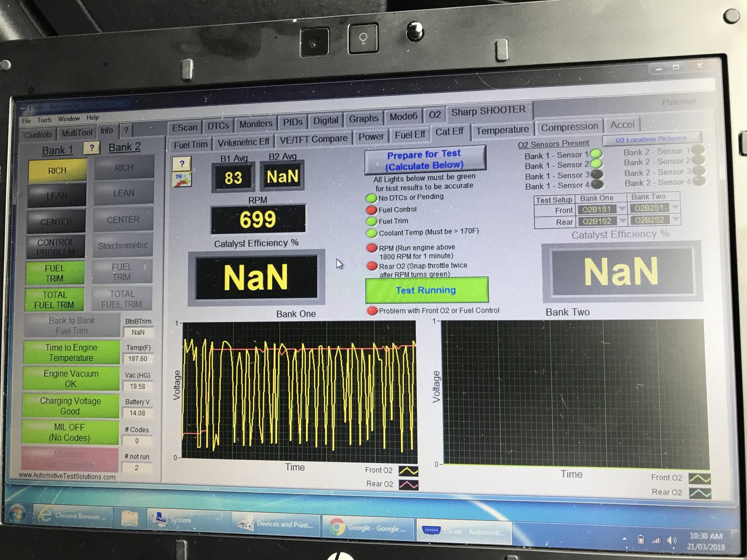Click the Bank to Bank Fuel Trim button

point(72,326)
